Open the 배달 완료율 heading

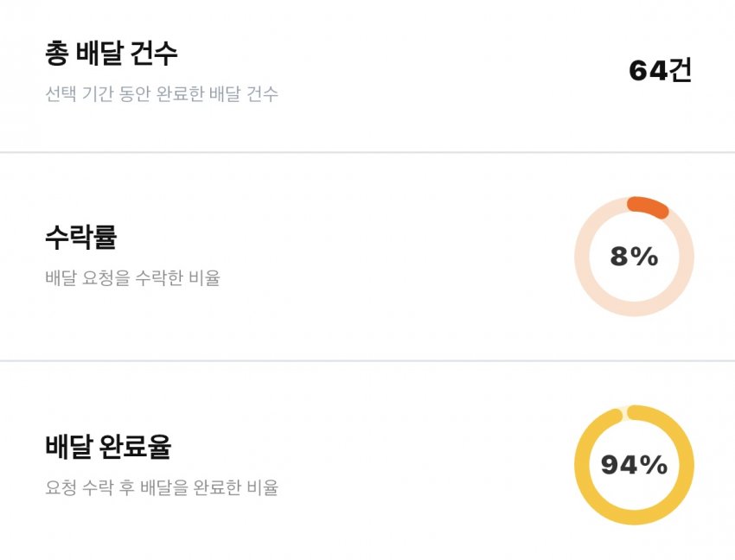click(x=108, y=446)
